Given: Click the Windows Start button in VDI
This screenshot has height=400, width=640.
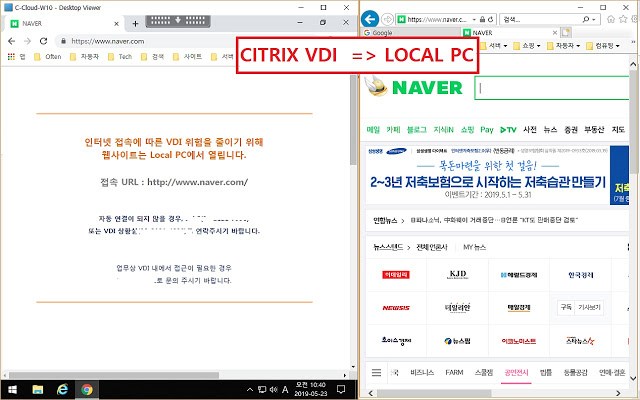Looking at the screenshot, I should [13, 390].
